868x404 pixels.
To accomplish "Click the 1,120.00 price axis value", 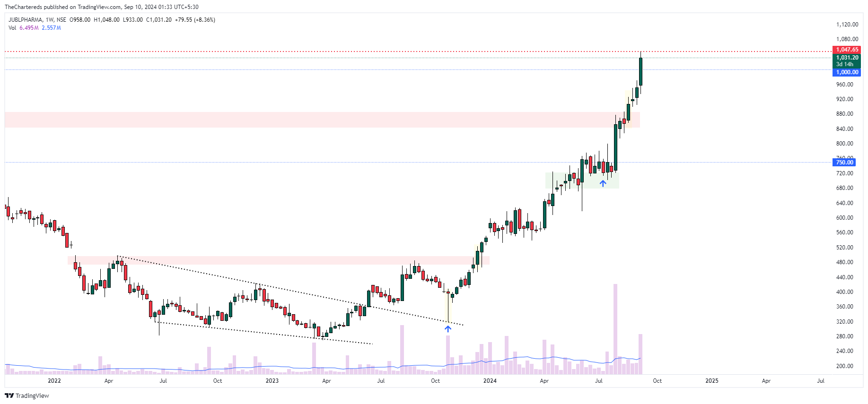I will click(847, 25).
